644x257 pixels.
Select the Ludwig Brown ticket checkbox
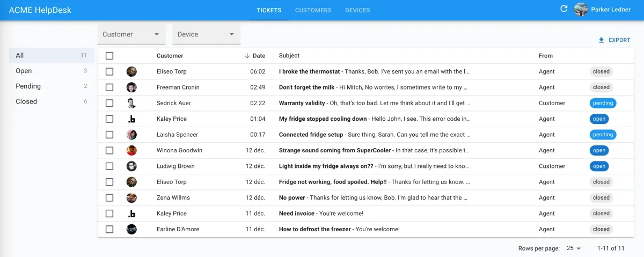point(109,166)
